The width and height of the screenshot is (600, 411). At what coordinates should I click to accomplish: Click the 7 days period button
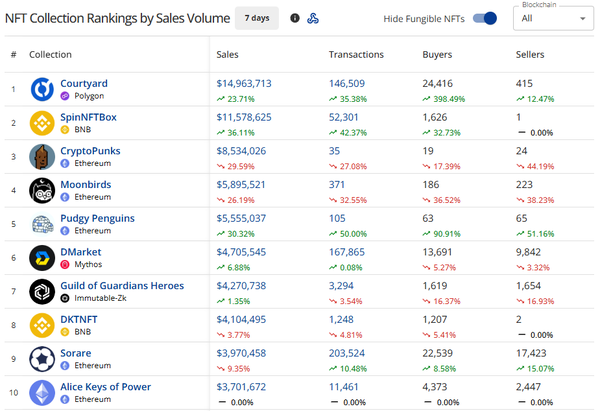pyautogui.click(x=257, y=18)
